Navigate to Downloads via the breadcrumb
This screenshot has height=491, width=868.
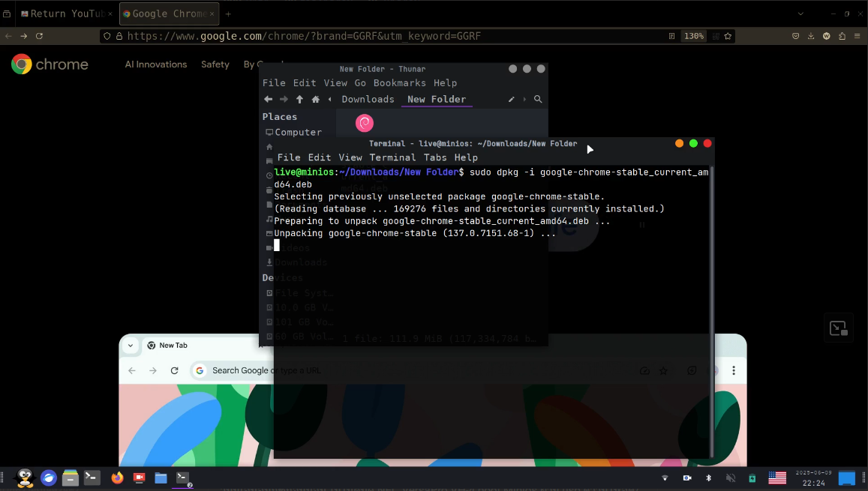(368, 98)
